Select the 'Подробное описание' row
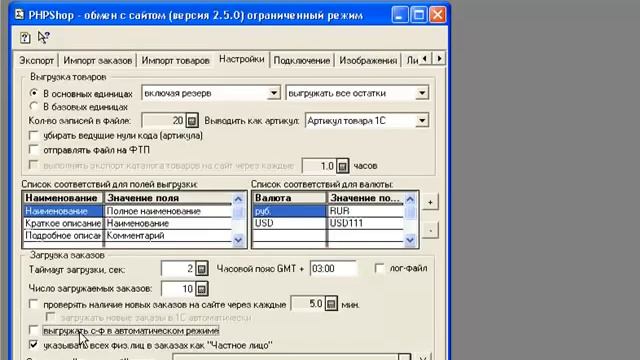The width and height of the screenshot is (640, 360). click(x=62, y=236)
